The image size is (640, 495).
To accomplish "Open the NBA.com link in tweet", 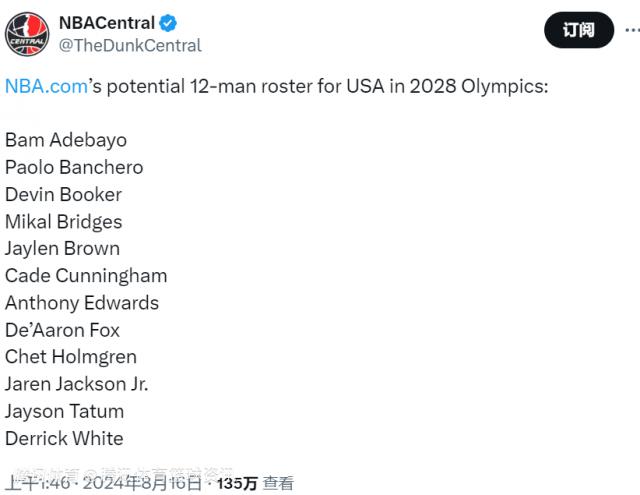I will [x=46, y=86].
